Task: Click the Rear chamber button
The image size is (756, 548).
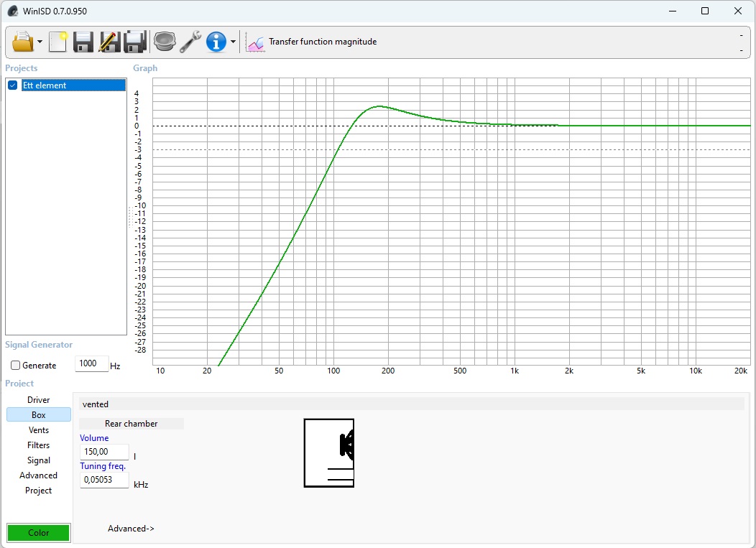Action: coord(132,424)
